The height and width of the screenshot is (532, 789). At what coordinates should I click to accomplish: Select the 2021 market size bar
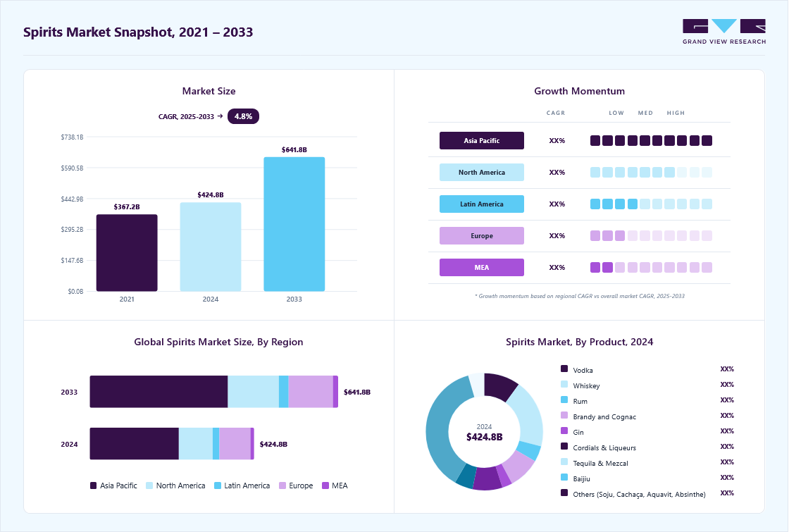[127, 253]
